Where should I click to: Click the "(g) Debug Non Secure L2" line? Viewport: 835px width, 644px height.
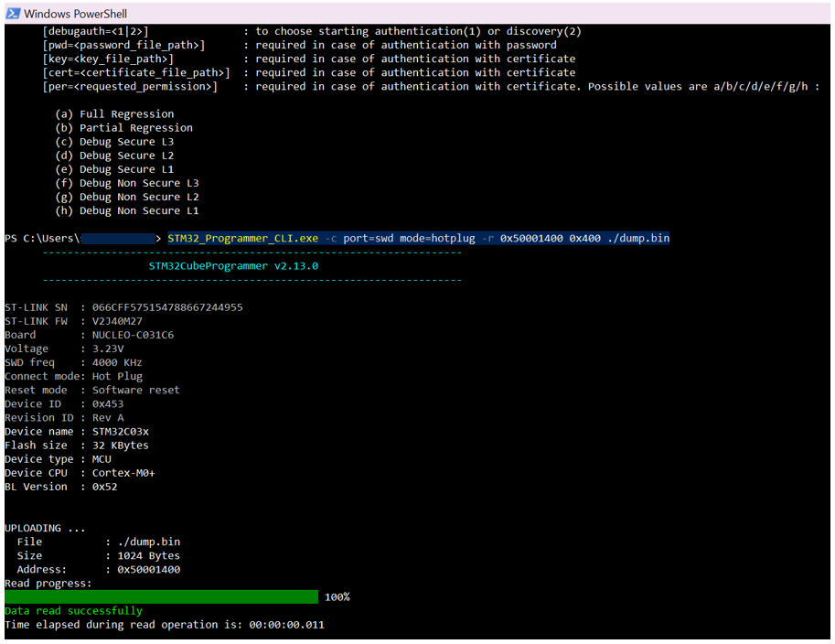tap(127, 197)
